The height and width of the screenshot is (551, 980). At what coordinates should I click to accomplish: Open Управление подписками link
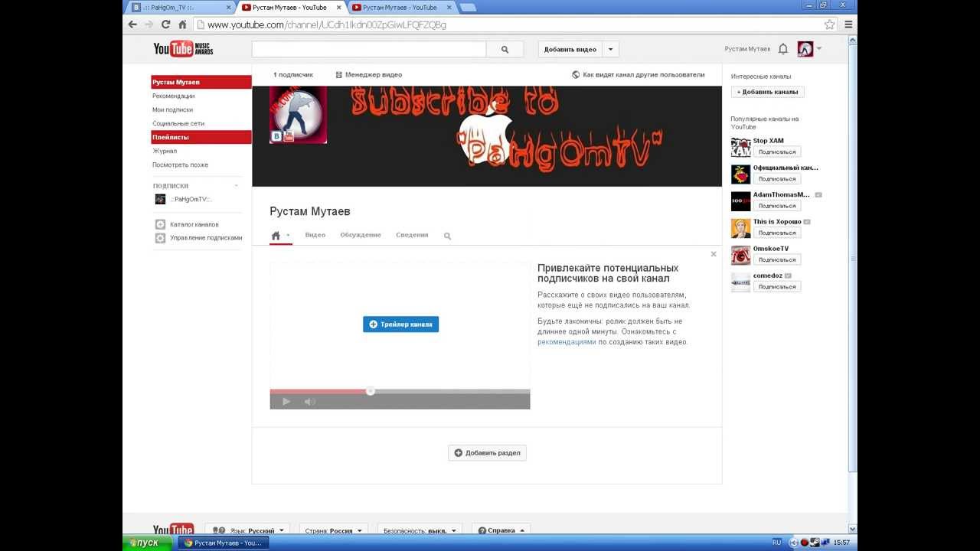point(206,238)
